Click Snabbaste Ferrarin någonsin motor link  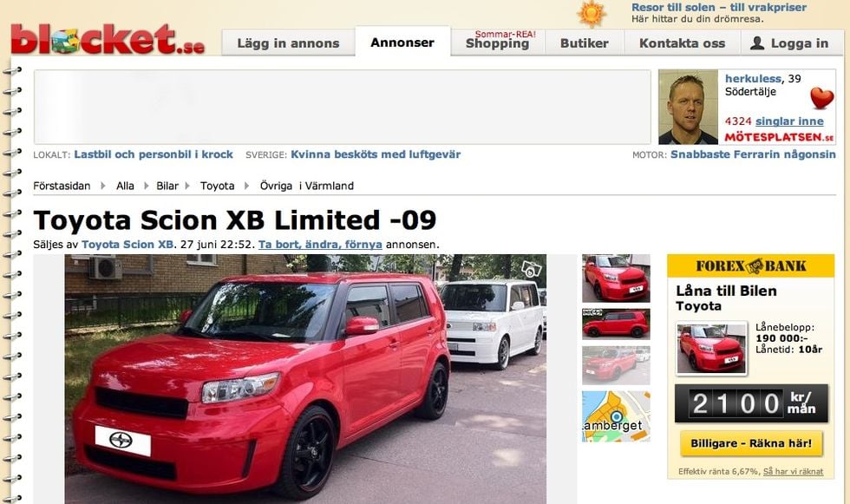[x=753, y=154]
